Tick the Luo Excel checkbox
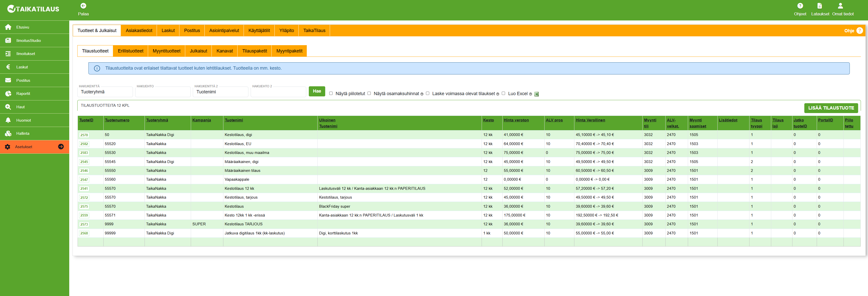Image resolution: width=868 pixels, height=296 pixels. [x=503, y=94]
